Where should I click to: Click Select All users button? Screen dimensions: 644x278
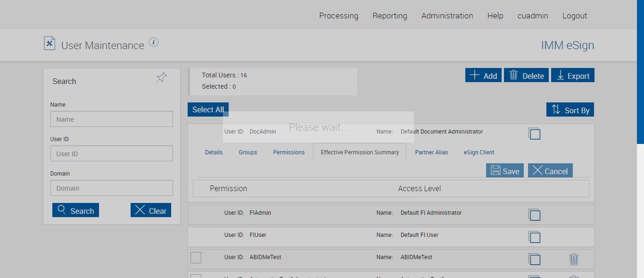click(x=208, y=110)
